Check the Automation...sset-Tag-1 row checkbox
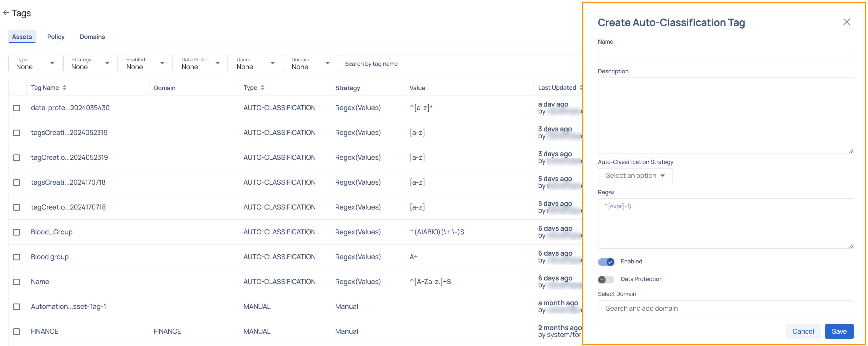The height and width of the screenshot is (346, 868). coord(16,307)
